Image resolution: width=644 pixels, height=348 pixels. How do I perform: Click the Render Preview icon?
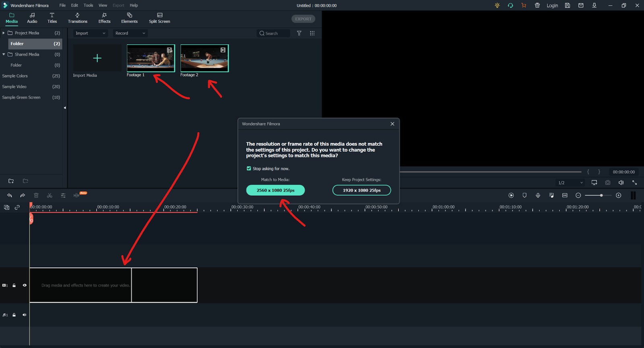tap(511, 195)
